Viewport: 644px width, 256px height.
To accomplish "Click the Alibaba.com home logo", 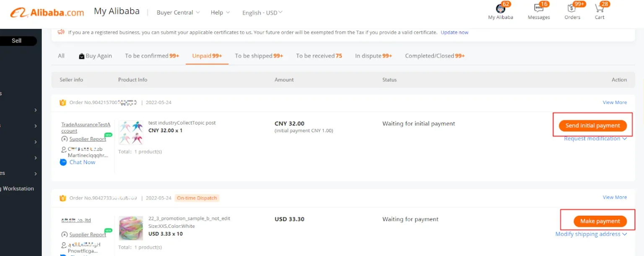I will 46,13.
